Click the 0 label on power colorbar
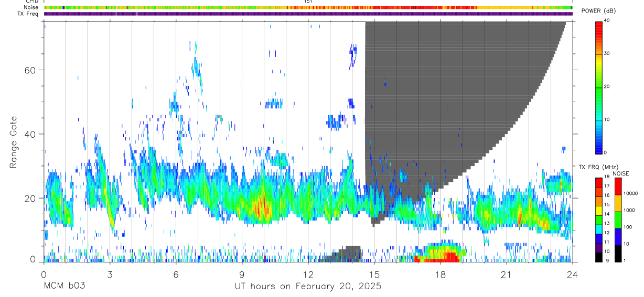This screenshot has height=297, width=644. point(605,152)
